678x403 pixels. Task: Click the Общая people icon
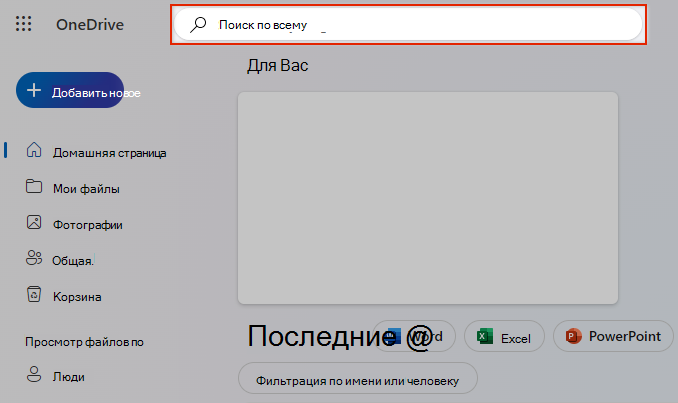[34, 258]
